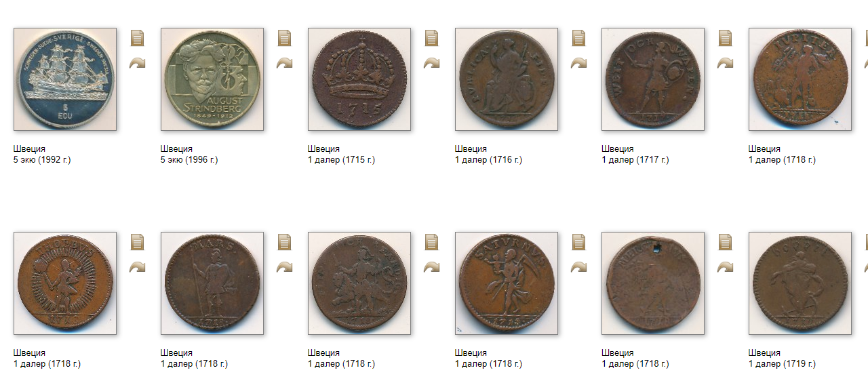This screenshot has height=383, width=868.
Task: Open document icon beside the Mars 1718 coin
Action: tap(285, 242)
